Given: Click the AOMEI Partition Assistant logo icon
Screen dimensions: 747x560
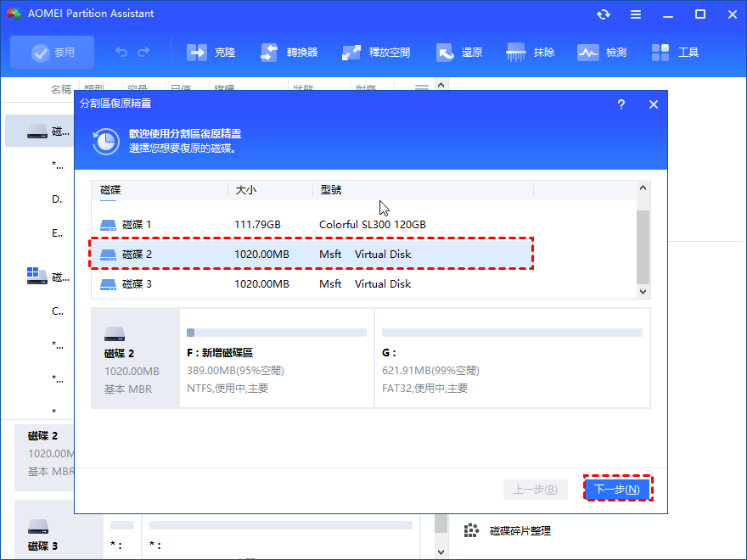Looking at the screenshot, I should click(14, 14).
